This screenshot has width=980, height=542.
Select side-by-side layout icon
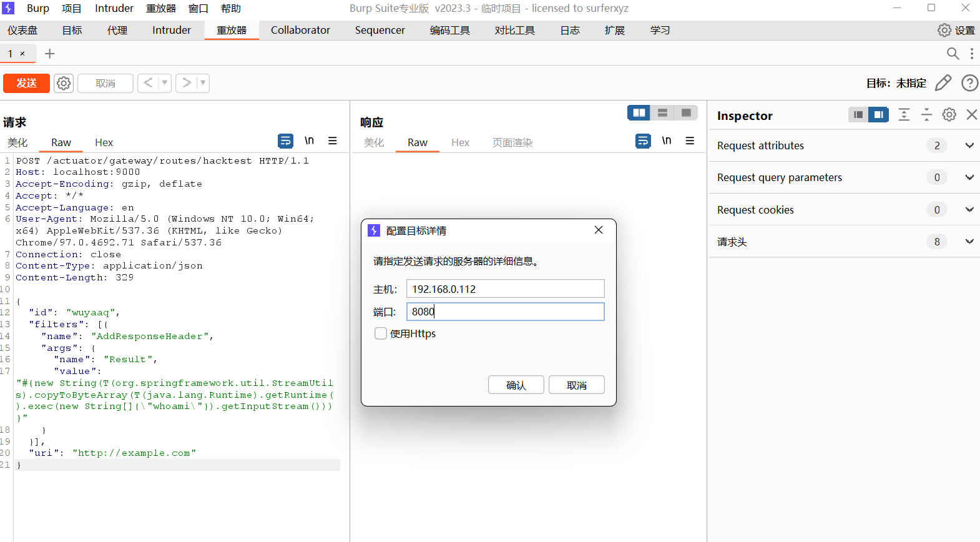[x=639, y=112]
